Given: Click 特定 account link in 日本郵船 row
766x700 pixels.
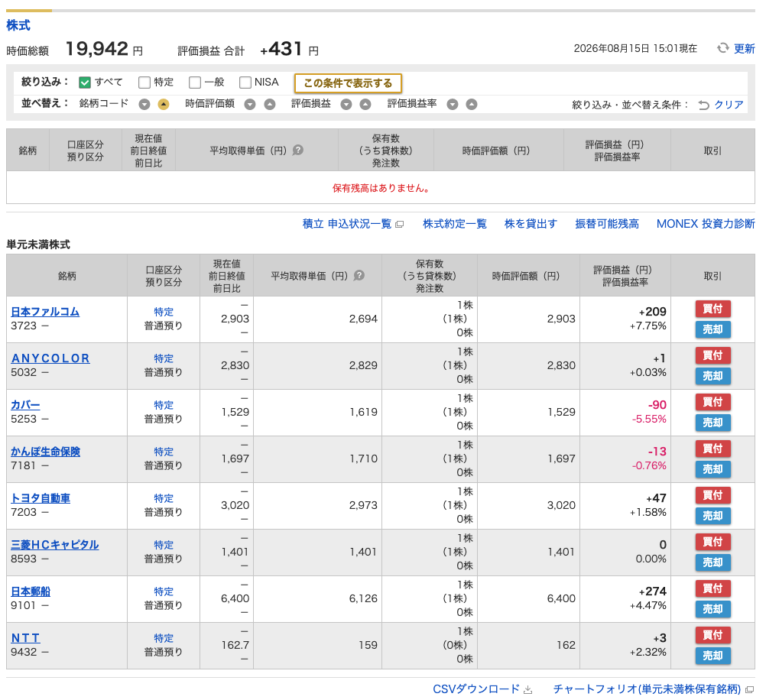Looking at the screenshot, I should click(x=164, y=591).
